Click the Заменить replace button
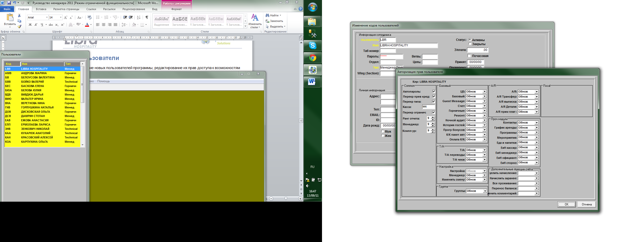 click(x=274, y=21)
